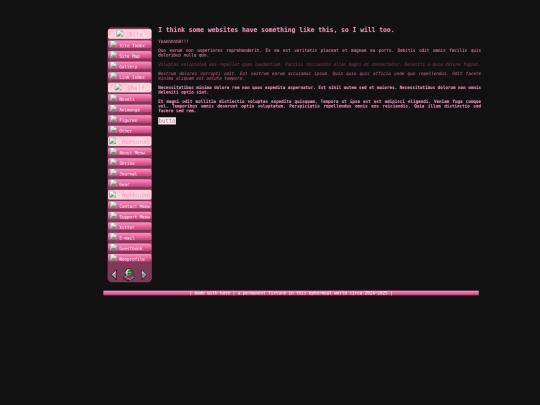Click the 'Site' section header
Image resolution: width=540 pixels, height=405 pixels.
(130, 34)
